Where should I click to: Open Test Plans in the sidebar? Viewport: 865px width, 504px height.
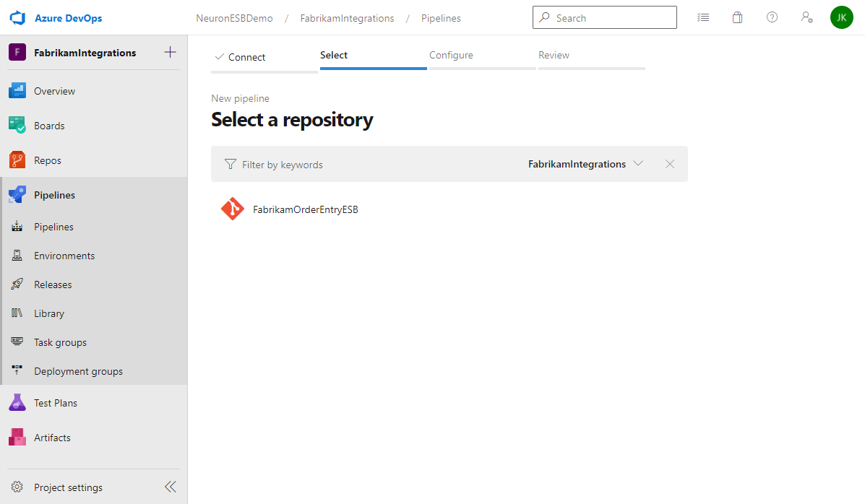(x=94, y=403)
